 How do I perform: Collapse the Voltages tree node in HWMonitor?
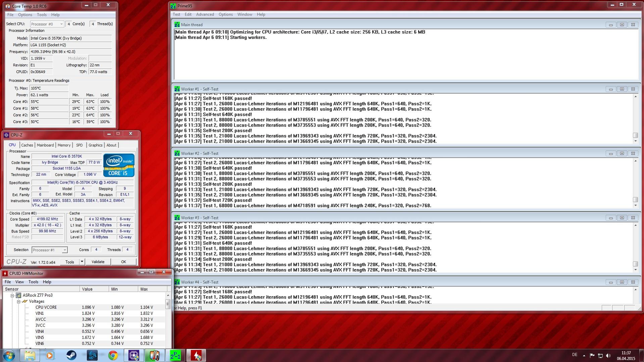(19, 302)
